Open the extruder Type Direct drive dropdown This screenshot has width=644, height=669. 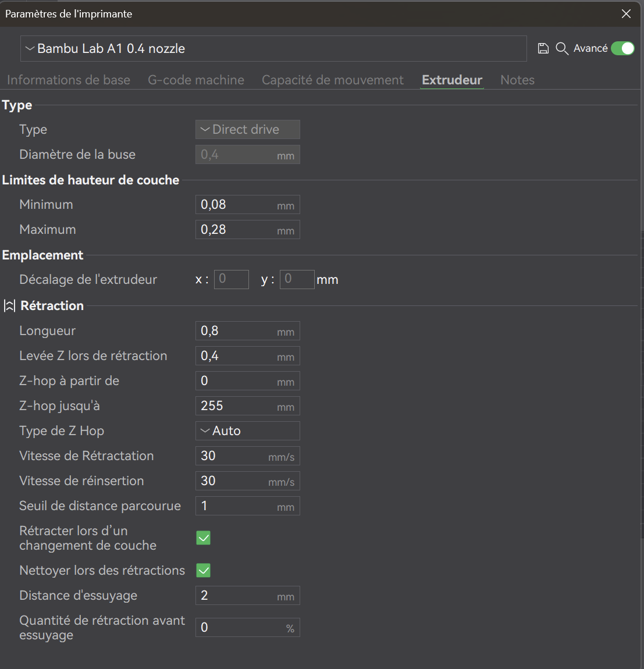coord(247,129)
